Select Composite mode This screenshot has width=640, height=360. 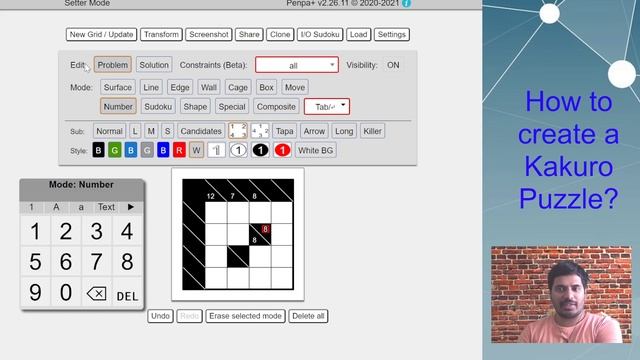point(276,106)
